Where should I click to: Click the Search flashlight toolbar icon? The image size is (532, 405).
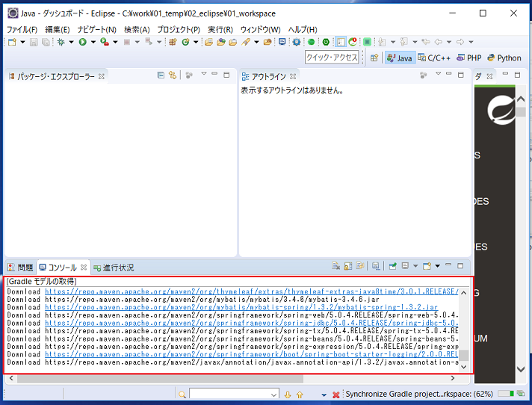tap(246, 42)
